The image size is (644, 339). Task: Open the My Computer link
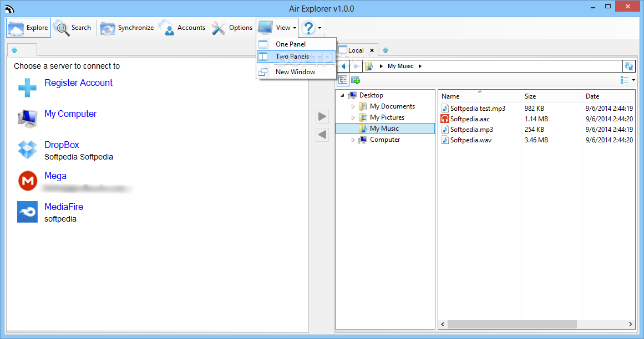[x=70, y=114]
